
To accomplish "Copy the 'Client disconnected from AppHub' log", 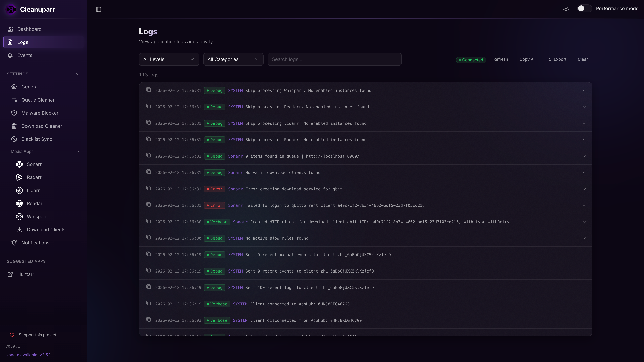I will [x=148, y=320].
